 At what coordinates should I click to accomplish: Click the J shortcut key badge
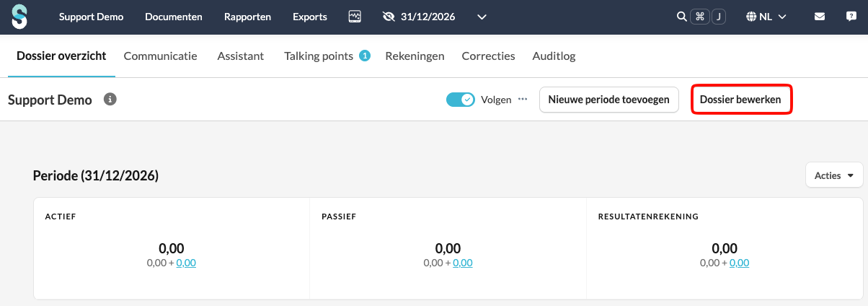click(x=719, y=17)
